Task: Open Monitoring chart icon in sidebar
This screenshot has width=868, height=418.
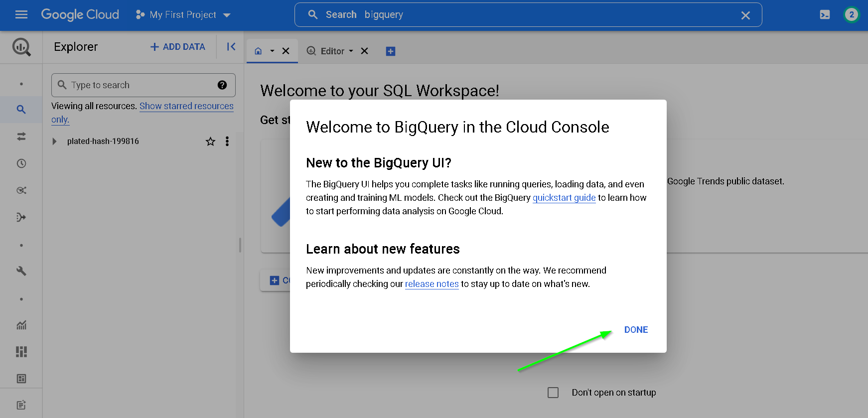Action: [x=21, y=325]
